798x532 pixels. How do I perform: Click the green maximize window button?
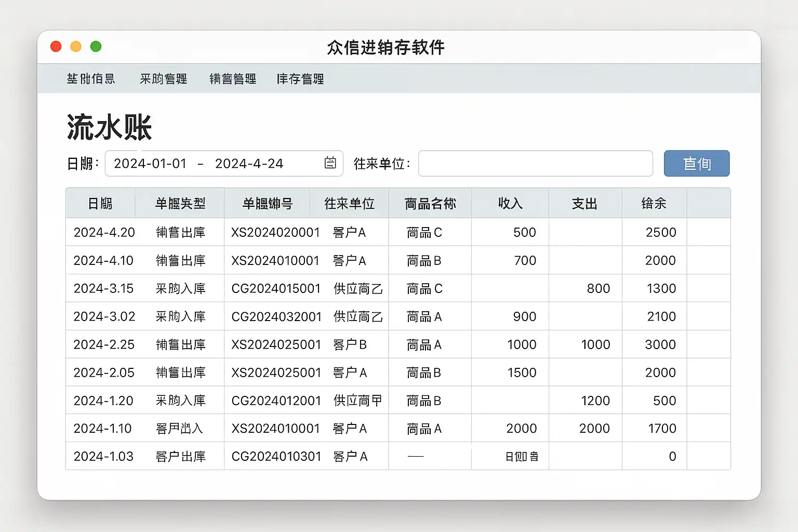pos(96,47)
